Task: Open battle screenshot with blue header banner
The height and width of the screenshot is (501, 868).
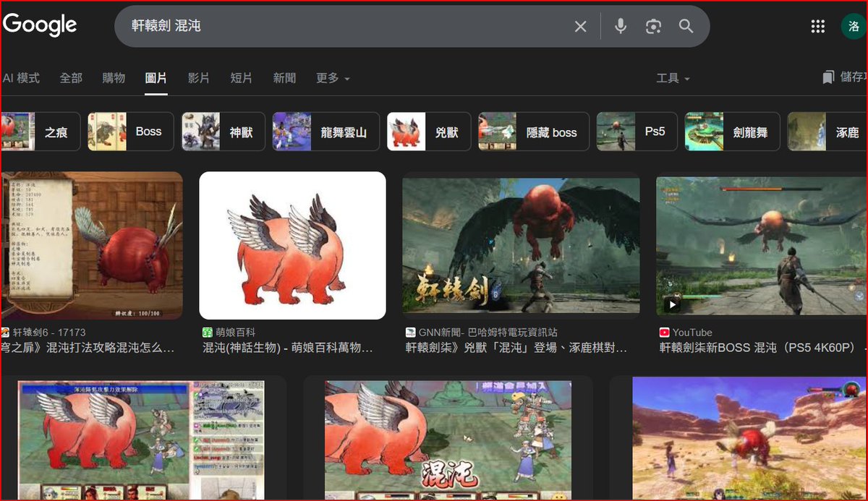Action: (141, 440)
